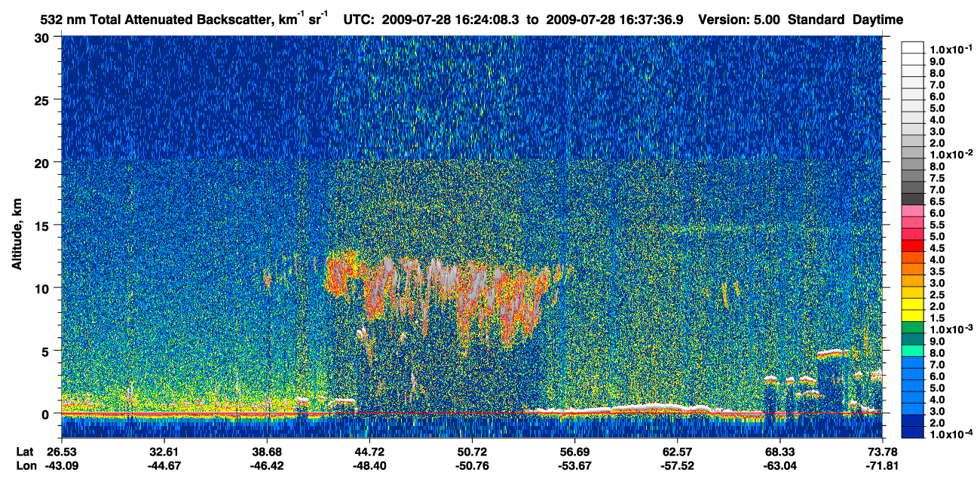
Task: Click the end time '2009-07-28 16:37:36.9'
Action: click(614, 20)
